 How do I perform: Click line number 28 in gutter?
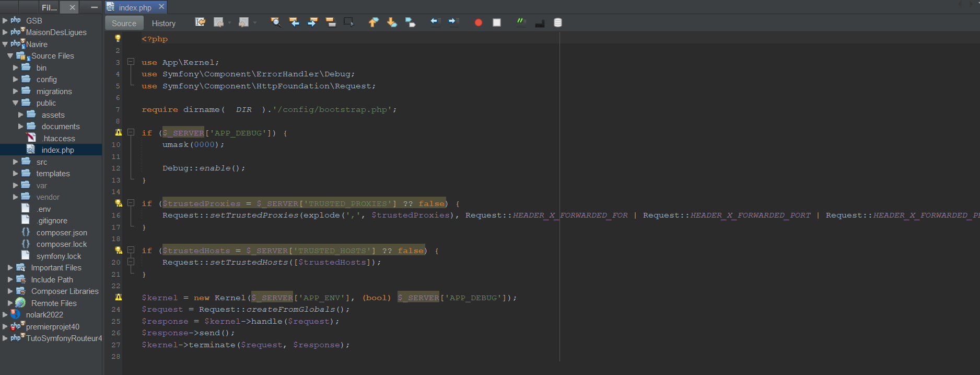tap(116, 356)
